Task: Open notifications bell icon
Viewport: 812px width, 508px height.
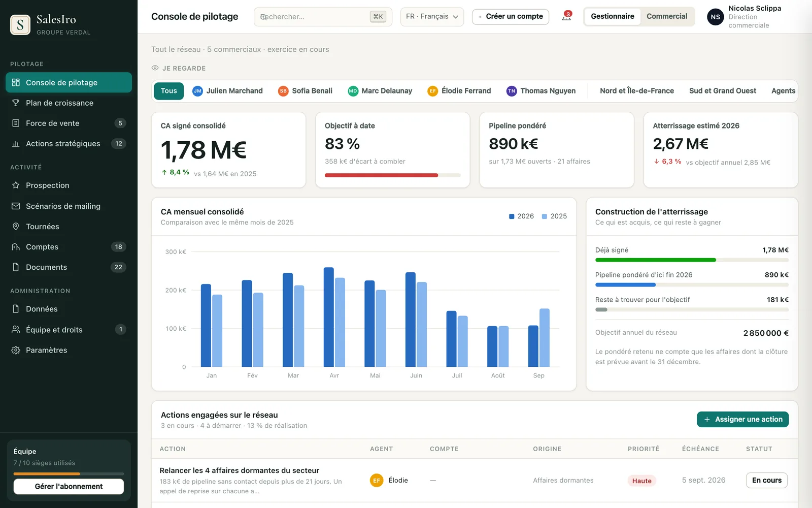Action: (566, 16)
